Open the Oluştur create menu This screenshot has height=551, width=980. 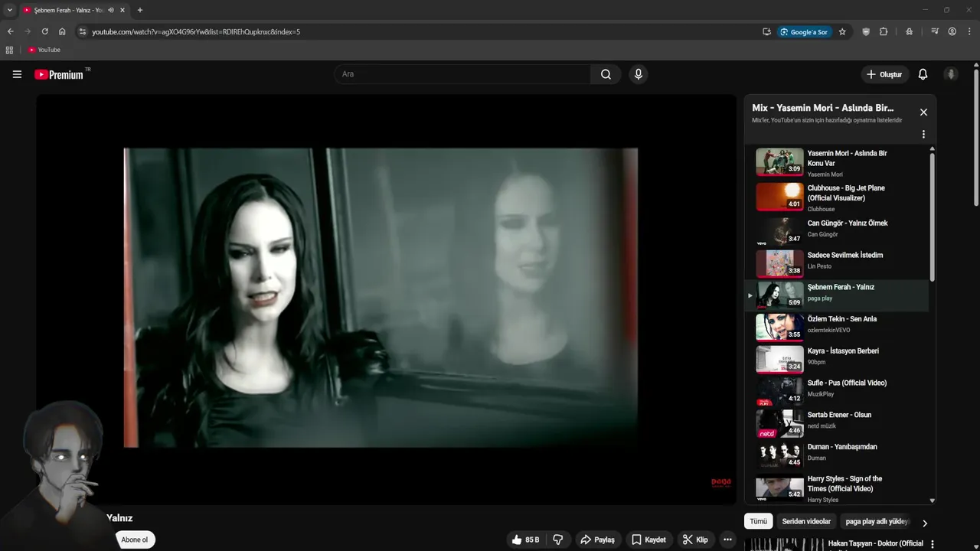click(x=884, y=74)
